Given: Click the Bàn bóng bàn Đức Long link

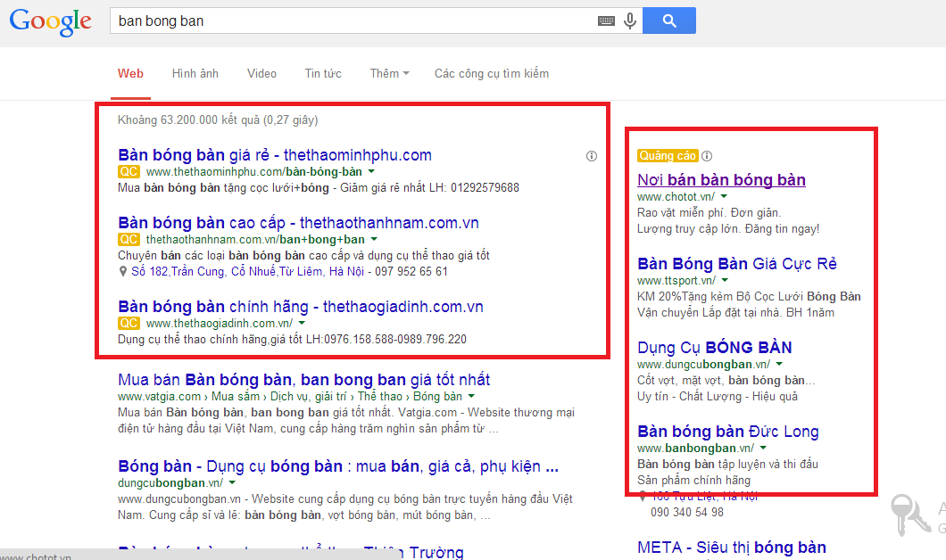Looking at the screenshot, I should [727, 431].
